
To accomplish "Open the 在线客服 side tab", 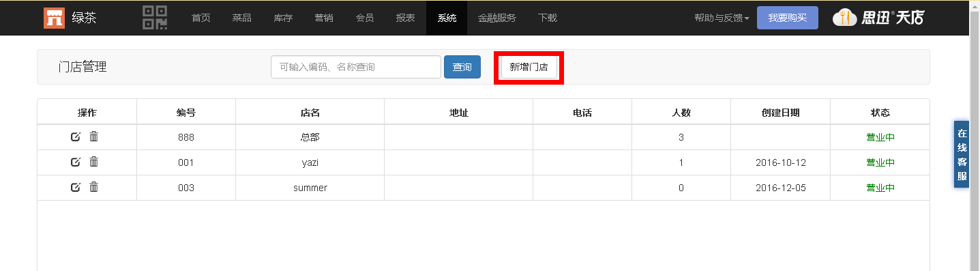I will 962,154.
